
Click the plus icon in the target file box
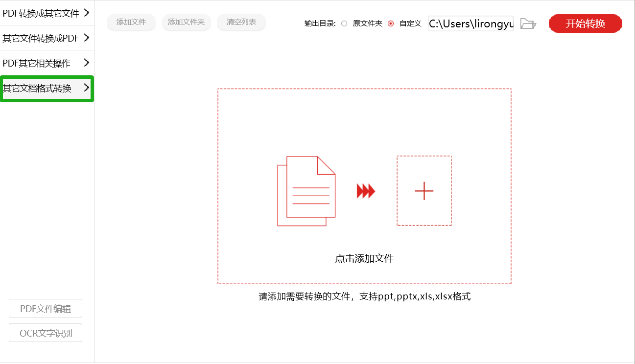coord(424,191)
